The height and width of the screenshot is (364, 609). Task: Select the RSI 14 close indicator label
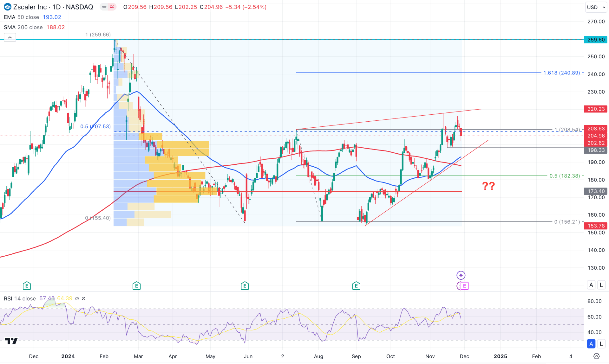click(20, 298)
